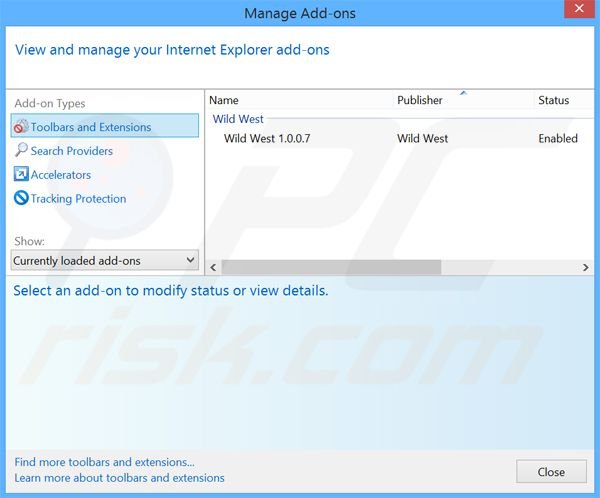Click the Search Providers magnifier icon
The height and width of the screenshot is (498, 600).
(x=21, y=151)
